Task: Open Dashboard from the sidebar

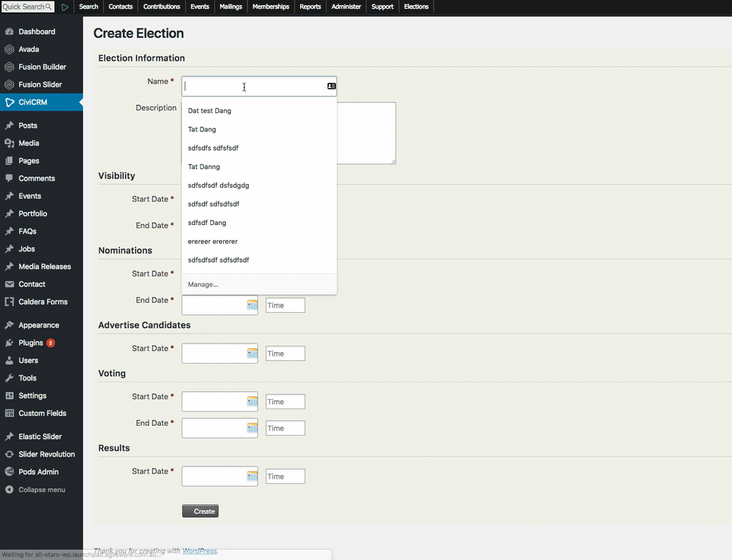Action: pos(36,31)
